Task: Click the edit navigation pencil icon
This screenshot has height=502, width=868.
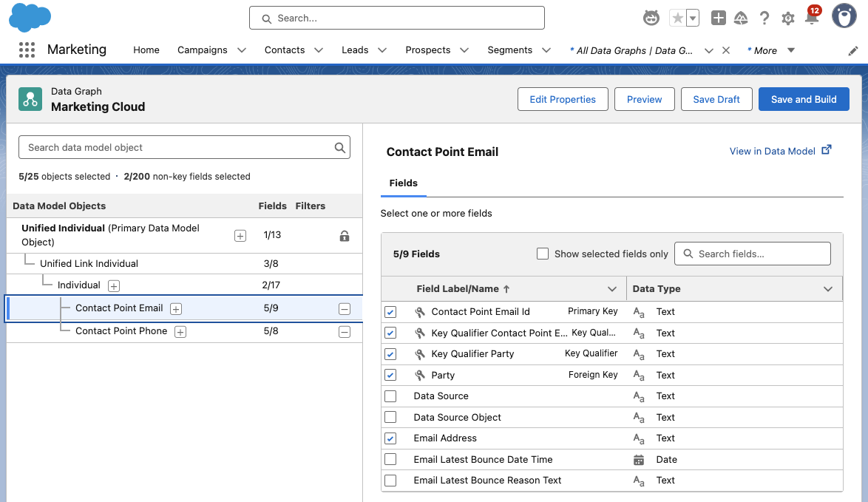Action: tap(853, 51)
